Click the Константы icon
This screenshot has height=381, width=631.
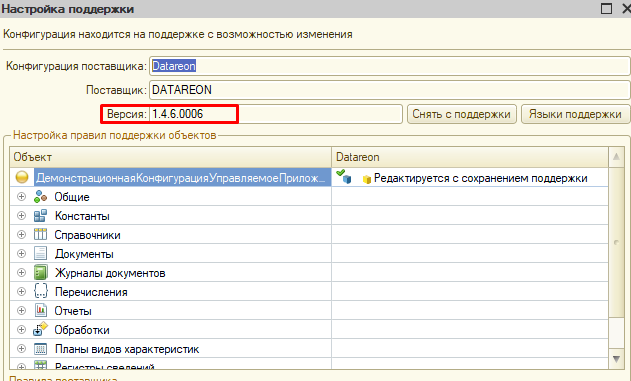point(40,216)
